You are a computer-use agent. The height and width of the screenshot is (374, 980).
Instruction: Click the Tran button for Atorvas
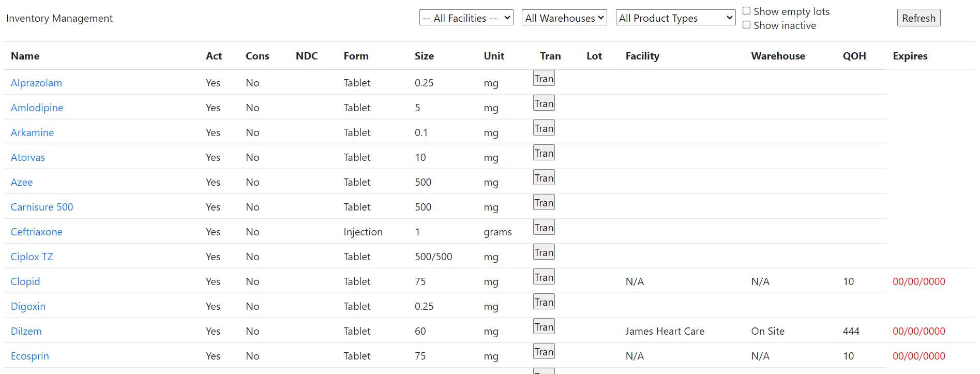point(544,153)
